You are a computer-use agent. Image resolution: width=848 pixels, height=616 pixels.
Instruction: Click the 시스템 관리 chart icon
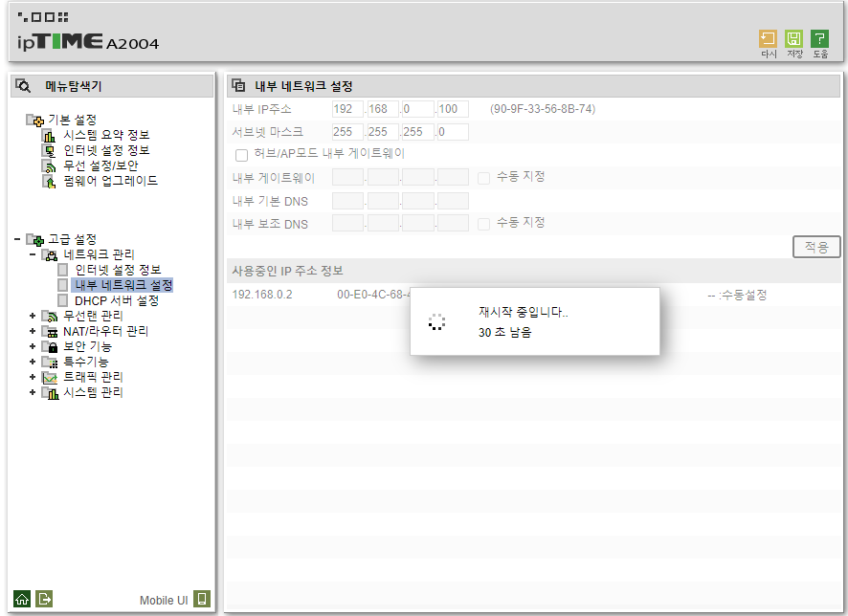pos(50,392)
